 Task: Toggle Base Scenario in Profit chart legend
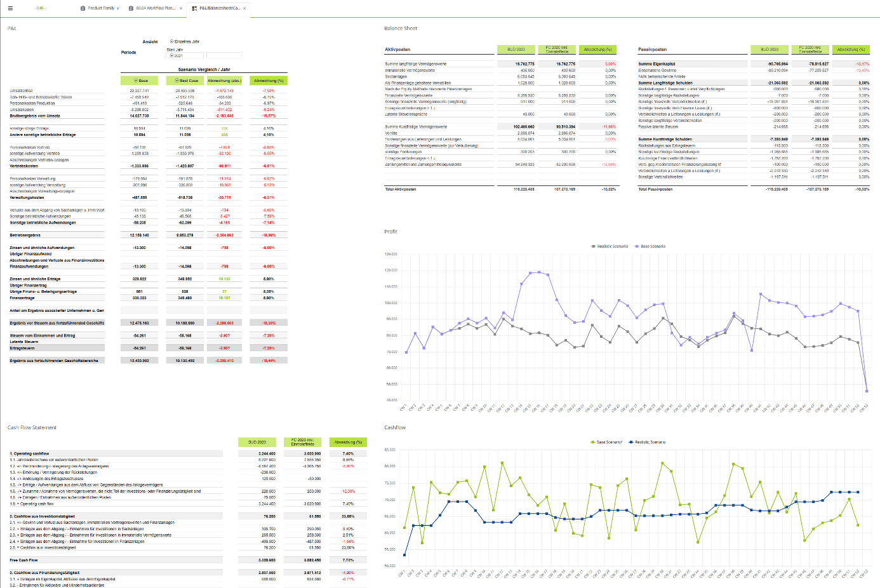650,246
